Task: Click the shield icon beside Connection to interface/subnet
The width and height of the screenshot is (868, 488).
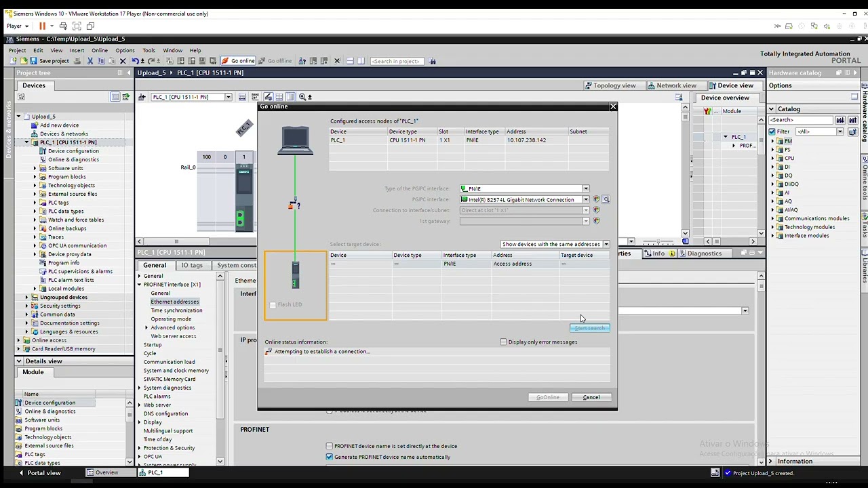Action: tap(596, 210)
